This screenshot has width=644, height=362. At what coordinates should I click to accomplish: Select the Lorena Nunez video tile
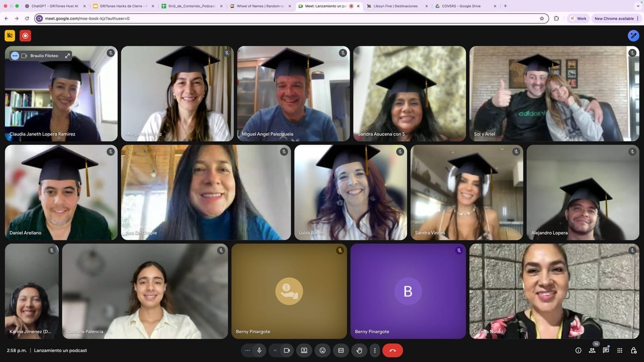pyautogui.click(x=554, y=291)
